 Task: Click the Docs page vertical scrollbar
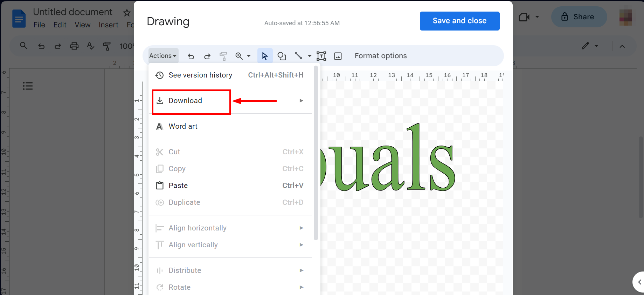[x=641, y=177]
